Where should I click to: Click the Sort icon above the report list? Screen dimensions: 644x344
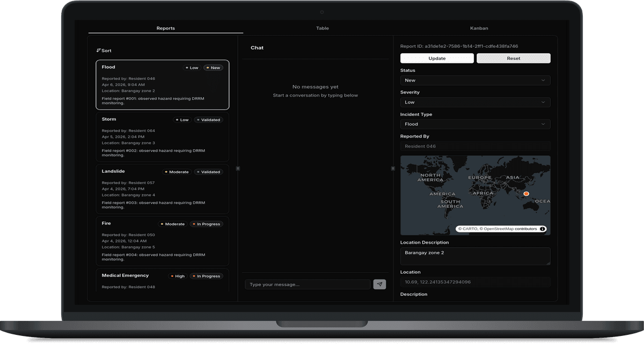99,50
